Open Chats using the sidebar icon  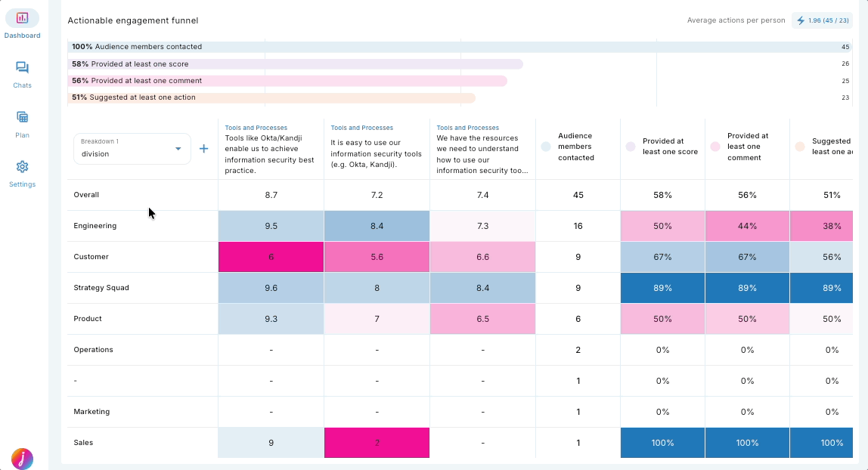tap(22, 72)
